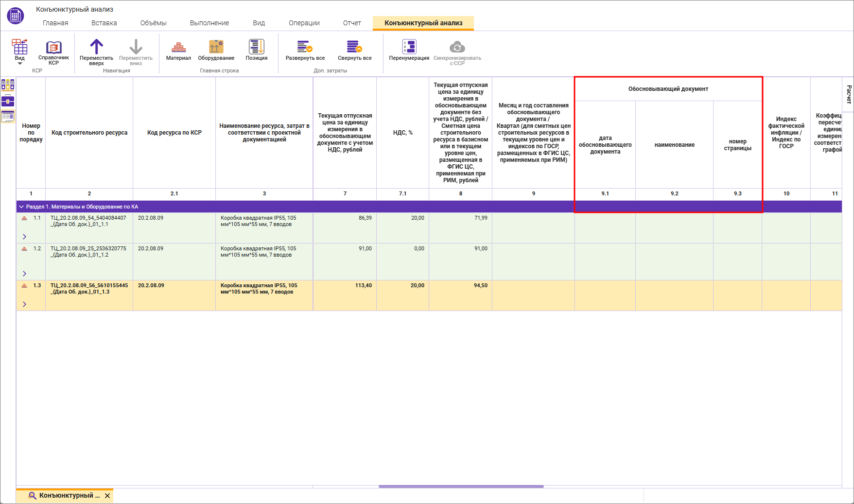Click the horizontal scrollbar thumb
Screen dimensions: 854x504
461,487
